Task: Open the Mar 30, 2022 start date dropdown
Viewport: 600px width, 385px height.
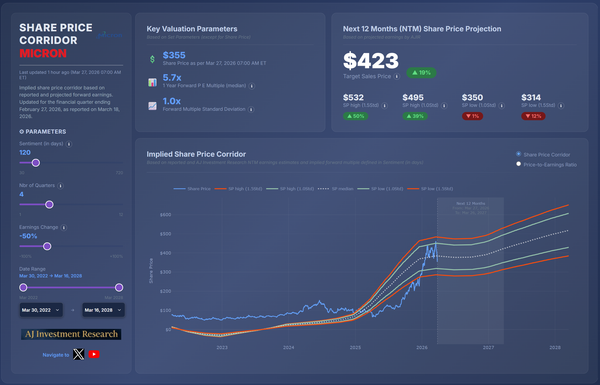Action: click(x=41, y=310)
